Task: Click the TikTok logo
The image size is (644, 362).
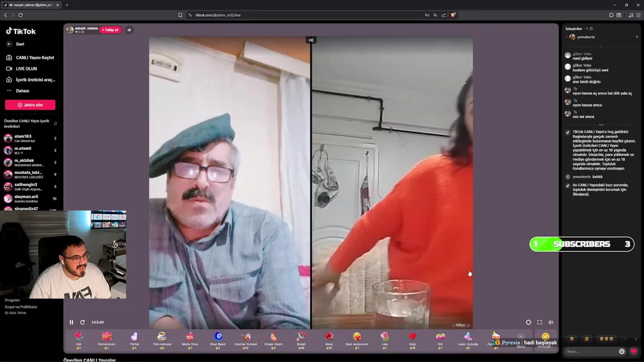Action: 21,31
